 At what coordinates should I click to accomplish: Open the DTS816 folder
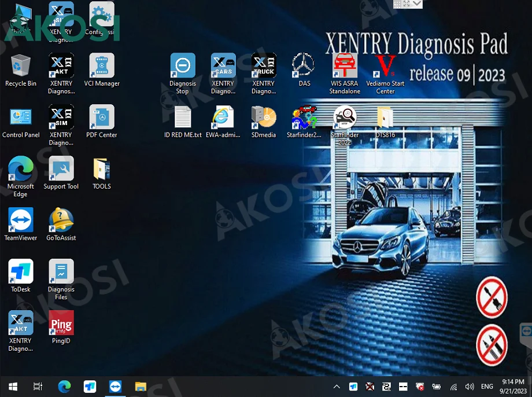[x=385, y=117]
